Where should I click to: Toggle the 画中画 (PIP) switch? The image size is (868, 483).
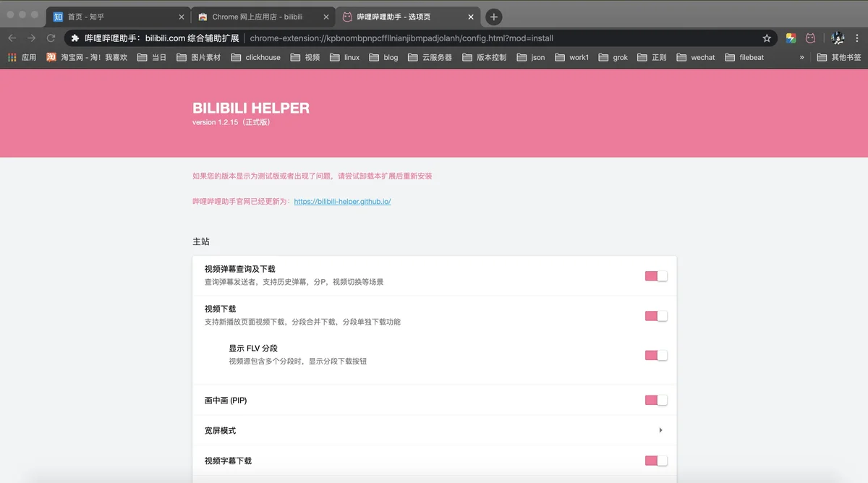(x=656, y=400)
